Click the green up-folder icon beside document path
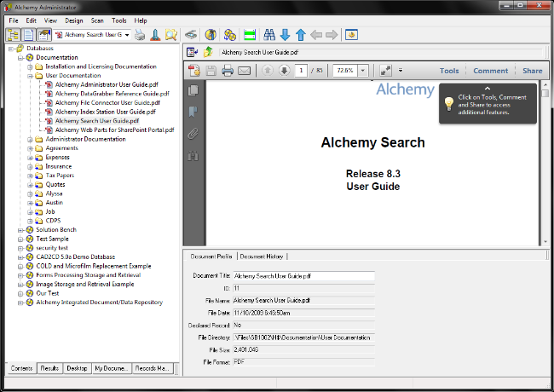Viewport: 554px width, 392px height. 208,52
